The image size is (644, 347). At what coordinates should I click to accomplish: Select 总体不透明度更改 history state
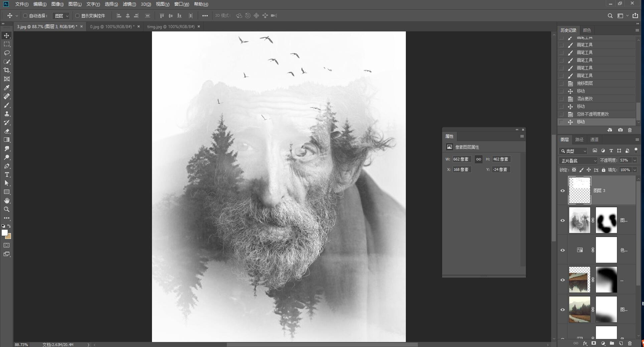(x=597, y=114)
